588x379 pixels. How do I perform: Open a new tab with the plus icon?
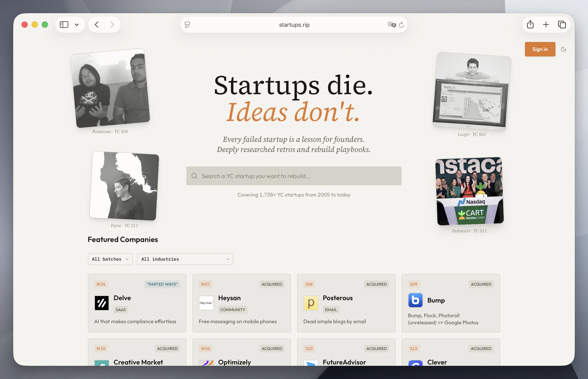coord(546,24)
